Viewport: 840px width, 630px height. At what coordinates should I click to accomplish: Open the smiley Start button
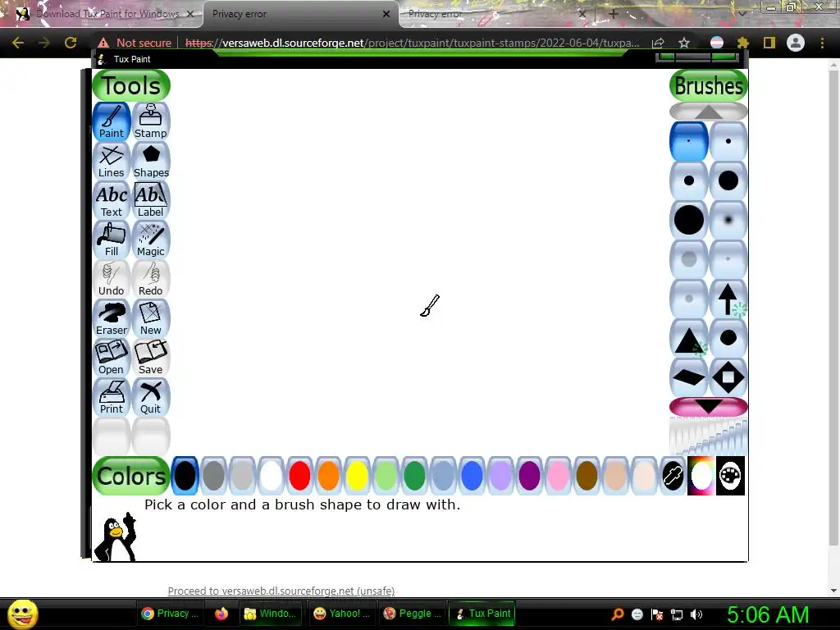click(23, 614)
